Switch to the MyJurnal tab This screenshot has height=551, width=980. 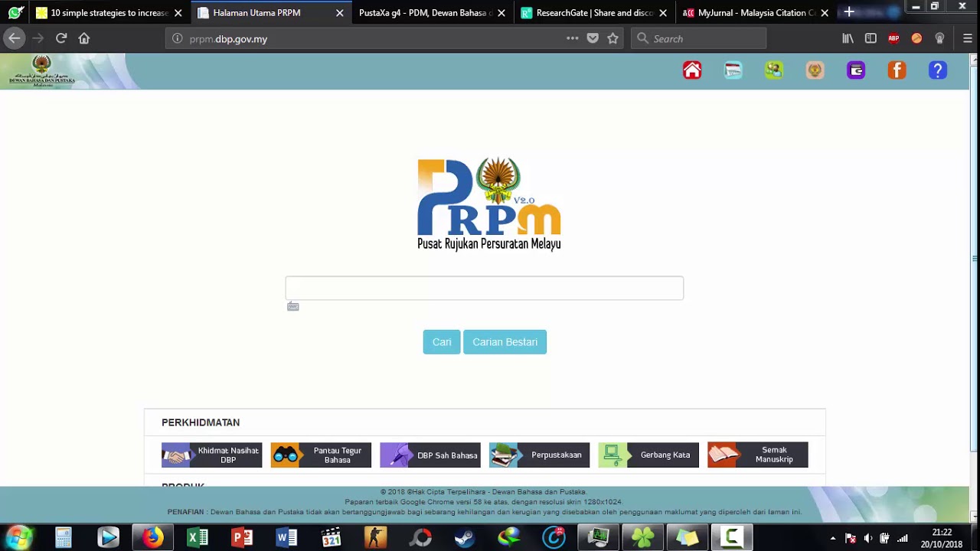756,13
